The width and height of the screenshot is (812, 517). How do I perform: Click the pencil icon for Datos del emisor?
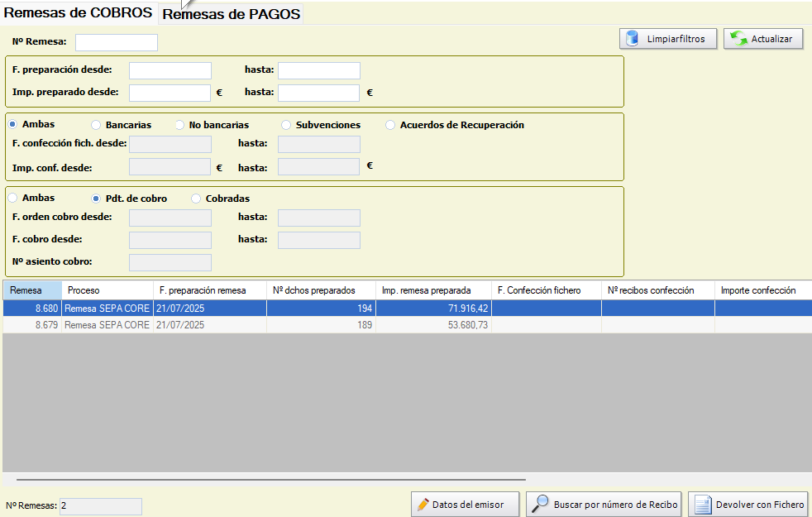point(423,505)
